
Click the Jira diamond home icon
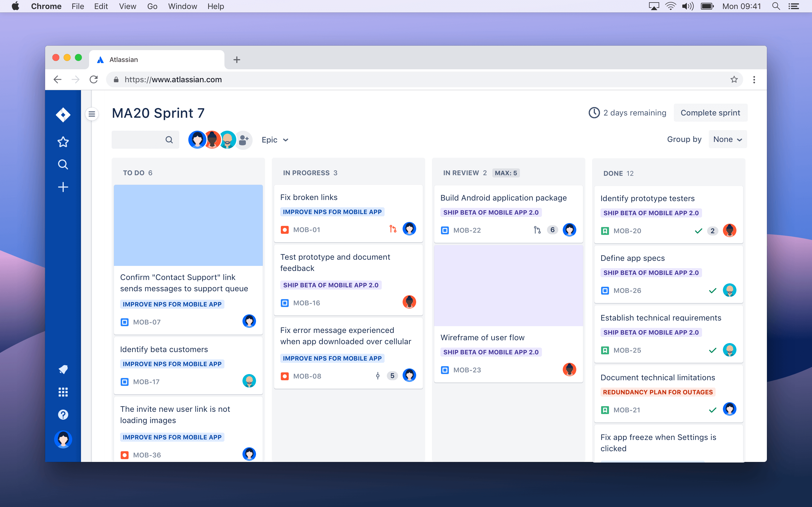coord(63,114)
